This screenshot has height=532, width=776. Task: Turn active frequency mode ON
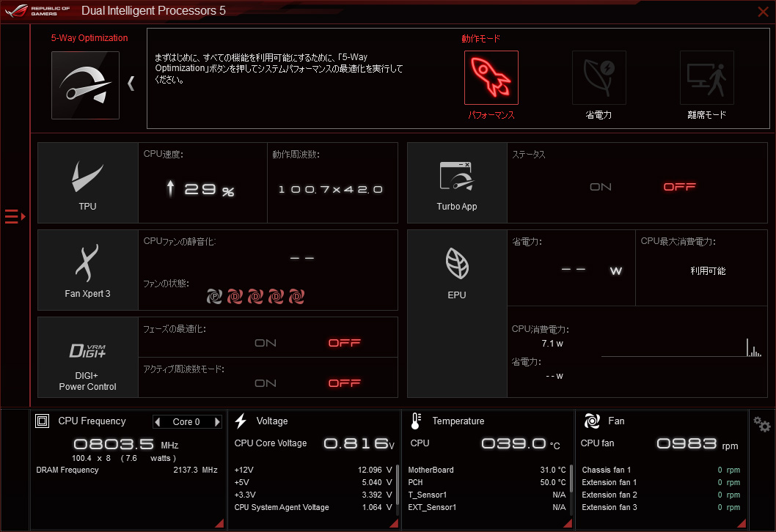[x=266, y=383]
